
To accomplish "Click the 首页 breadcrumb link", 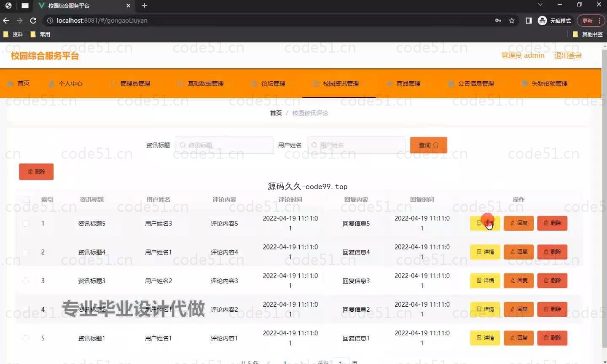I will coord(276,113).
